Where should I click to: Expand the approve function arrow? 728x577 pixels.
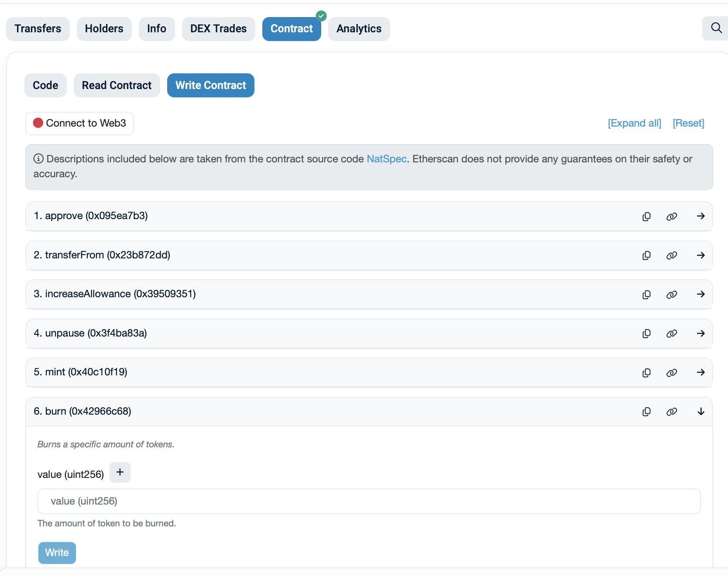[701, 216]
